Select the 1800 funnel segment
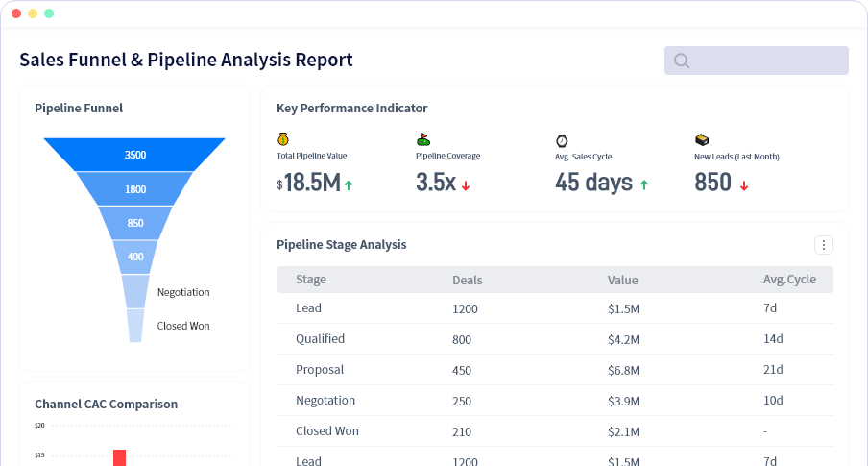 pyautogui.click(x=135, y=189)
